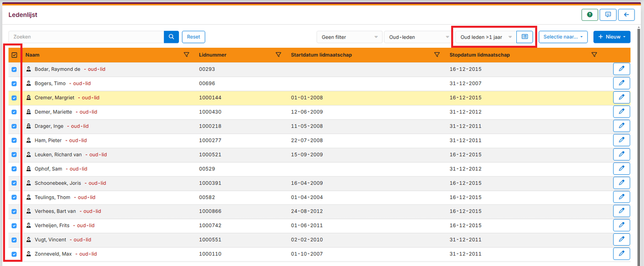Toggle the select-all checkbox in header

point(14,55)
